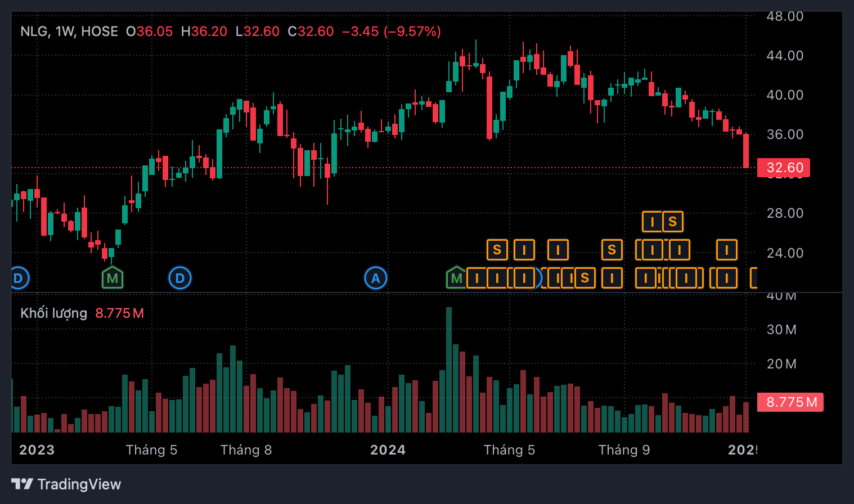This screenshot has width=854, height=504.
Task: Click the high value H36.20
Action: (204, 31)
